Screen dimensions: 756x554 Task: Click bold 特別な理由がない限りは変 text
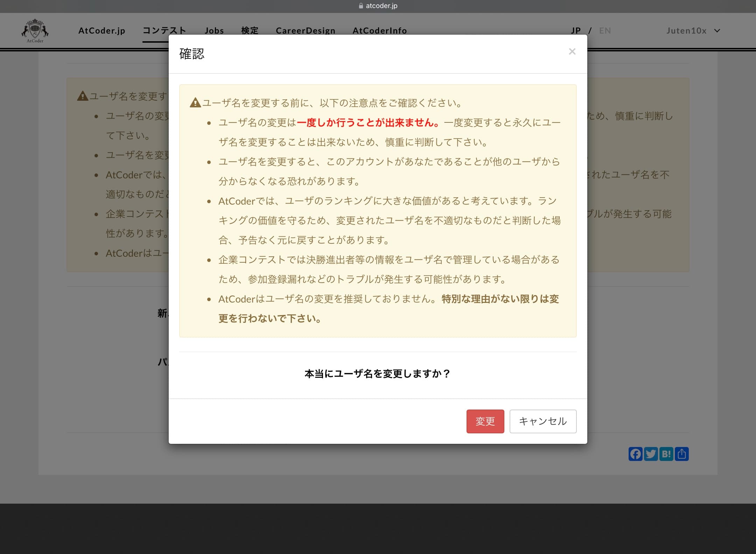coord(500,299)
